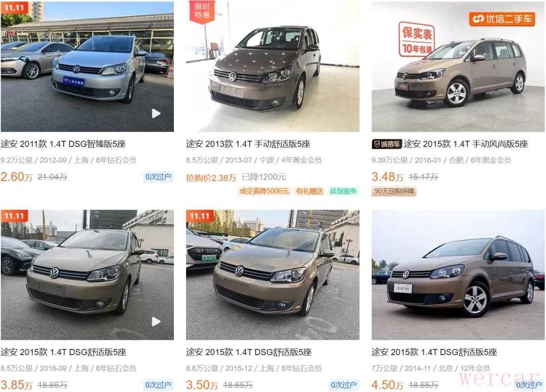Open the brown 2013 Touran showroom photo
This screenshot has height=392, width=546.
[272, 67]
